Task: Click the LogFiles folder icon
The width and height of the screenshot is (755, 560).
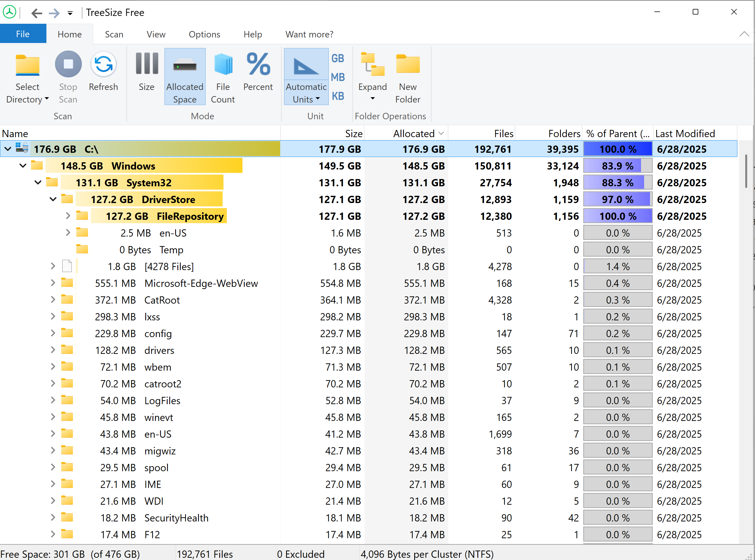Action: (x=67, y=400)
